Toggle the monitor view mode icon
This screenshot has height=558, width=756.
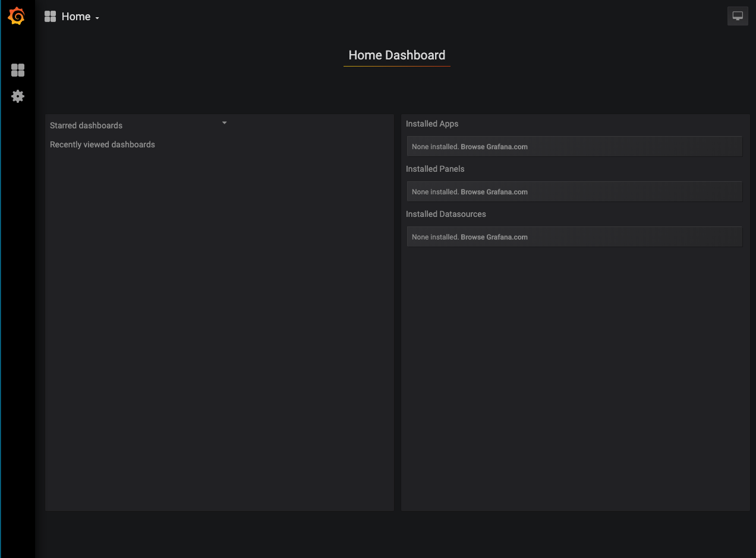(738, 16)
